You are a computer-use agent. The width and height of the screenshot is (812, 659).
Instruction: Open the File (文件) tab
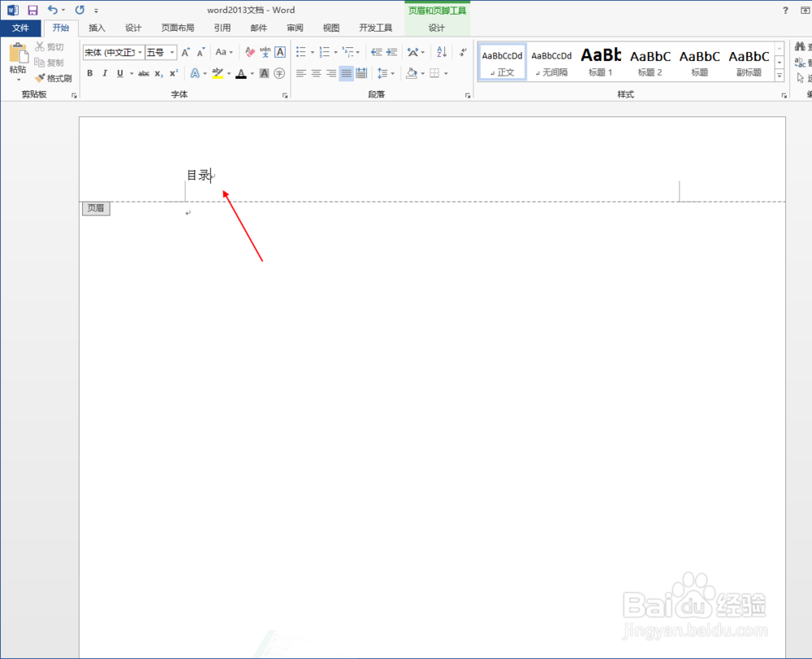click(x=20, y=28)
